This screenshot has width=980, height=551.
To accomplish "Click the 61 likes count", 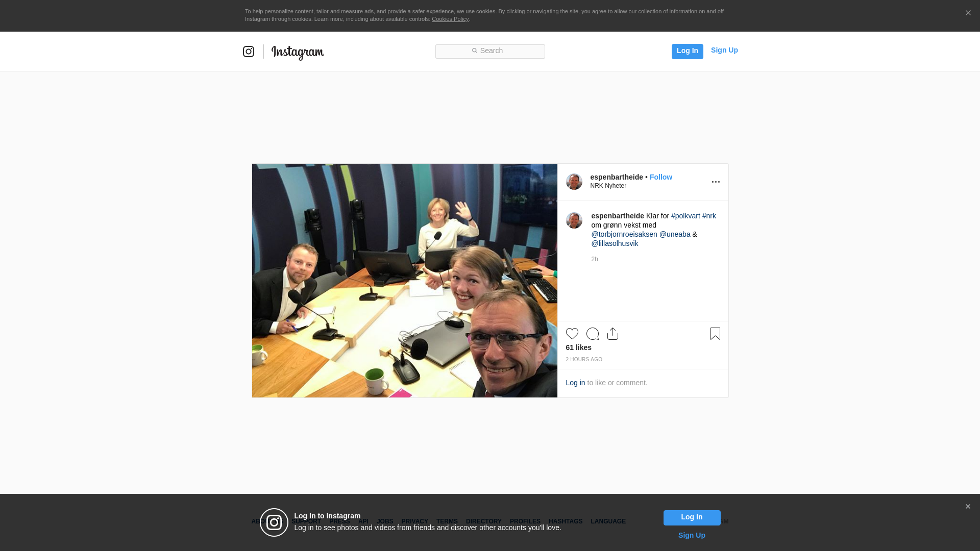I will [579, 347].
